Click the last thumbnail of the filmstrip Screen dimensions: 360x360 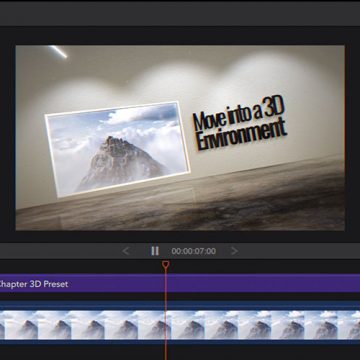tap(349, 325)
